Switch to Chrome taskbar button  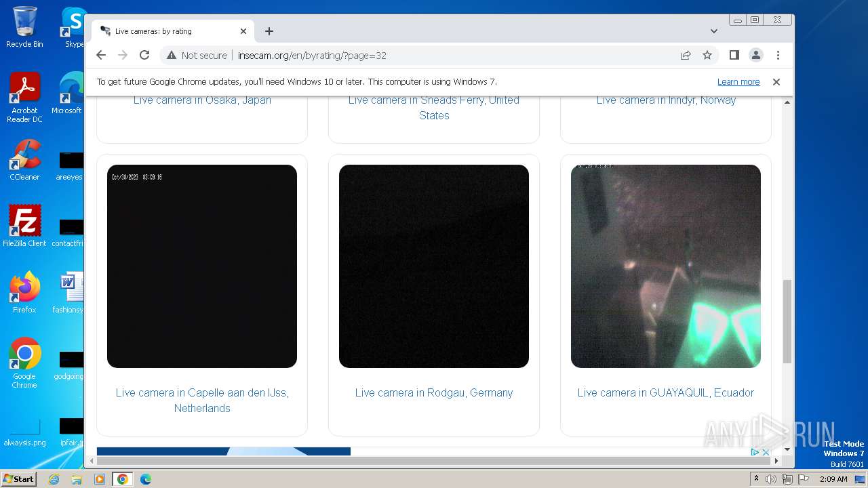(122, 479)
